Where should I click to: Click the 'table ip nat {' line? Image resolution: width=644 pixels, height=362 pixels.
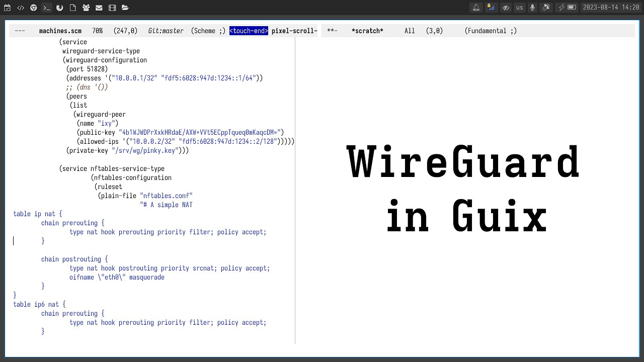(38, 214)
